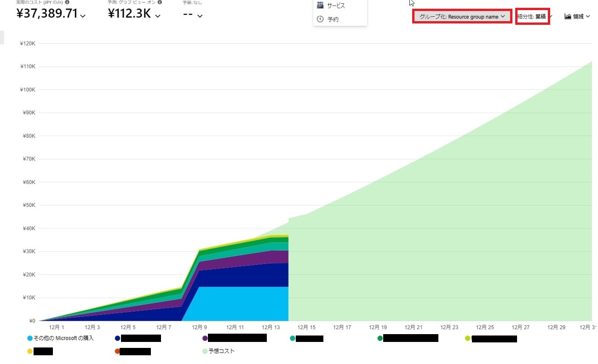The height and width of the screenshot is (364, 598).
Task: Click the purple legend color dot
Action: pos(205,338)
